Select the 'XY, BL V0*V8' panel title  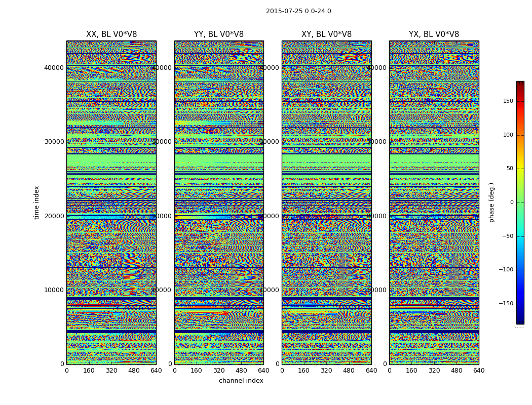point(326,34)
